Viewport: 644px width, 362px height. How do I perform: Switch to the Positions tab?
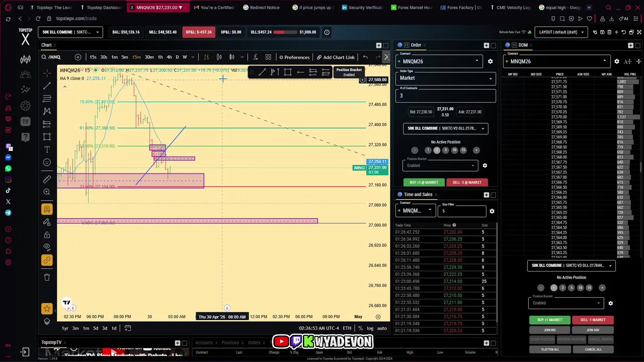[x=230, y=343]
